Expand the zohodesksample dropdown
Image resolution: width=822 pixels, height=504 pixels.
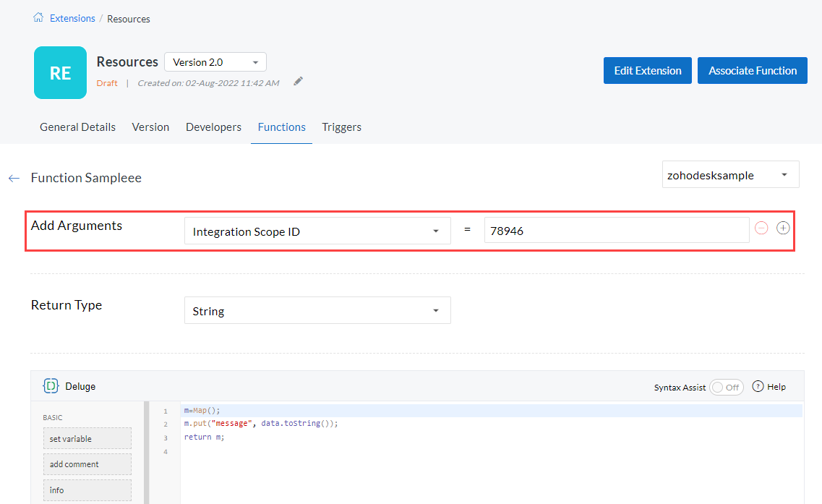pos(730,175)
